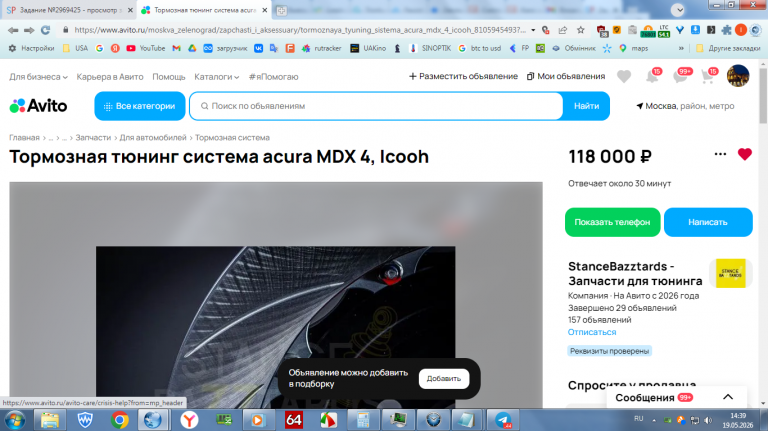The height and width of the screenshot is (431, 768).
Task: Open the downloads extension icon in toolbar
Action: coord(695,30)
